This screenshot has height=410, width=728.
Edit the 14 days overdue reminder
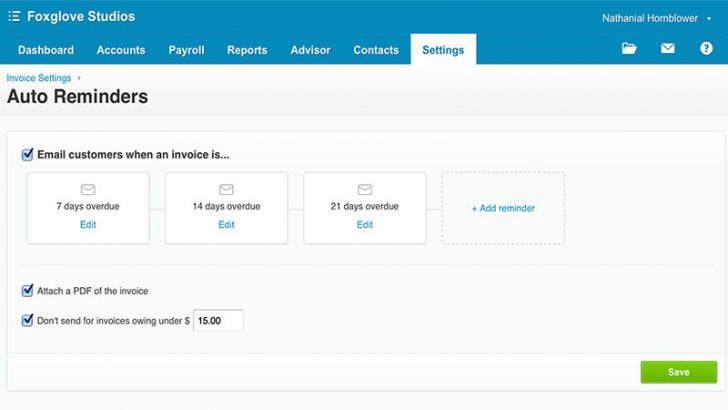226,225
